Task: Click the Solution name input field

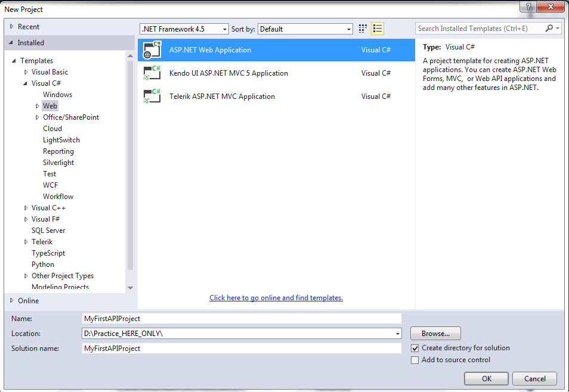Action: point(242,349)
